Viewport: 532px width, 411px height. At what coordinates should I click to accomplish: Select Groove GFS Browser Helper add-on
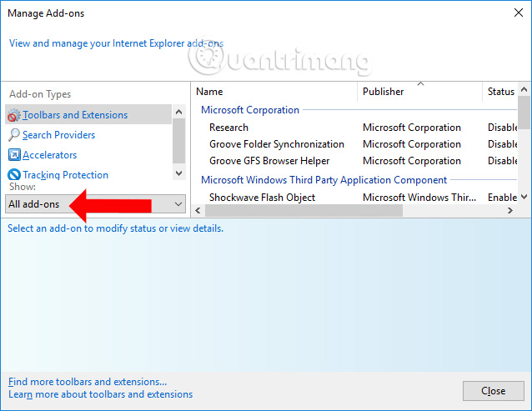click(x=355, y=161)
